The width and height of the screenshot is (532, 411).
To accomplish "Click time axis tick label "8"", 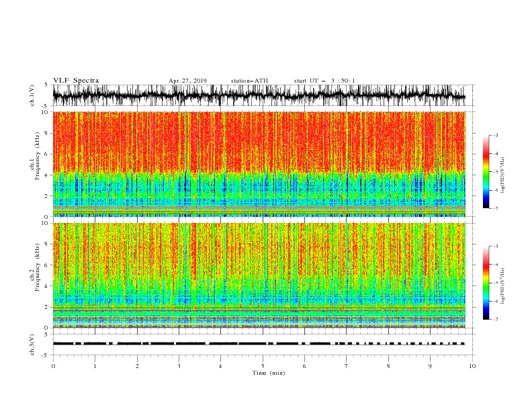I will [388, 366].
